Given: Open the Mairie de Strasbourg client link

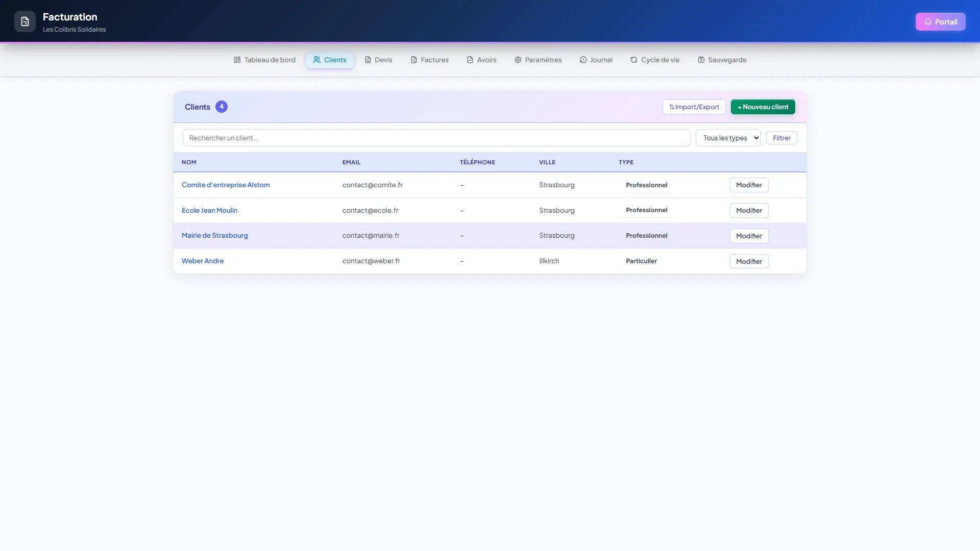Looking at the screenshot, I should (x=215, y=235).
